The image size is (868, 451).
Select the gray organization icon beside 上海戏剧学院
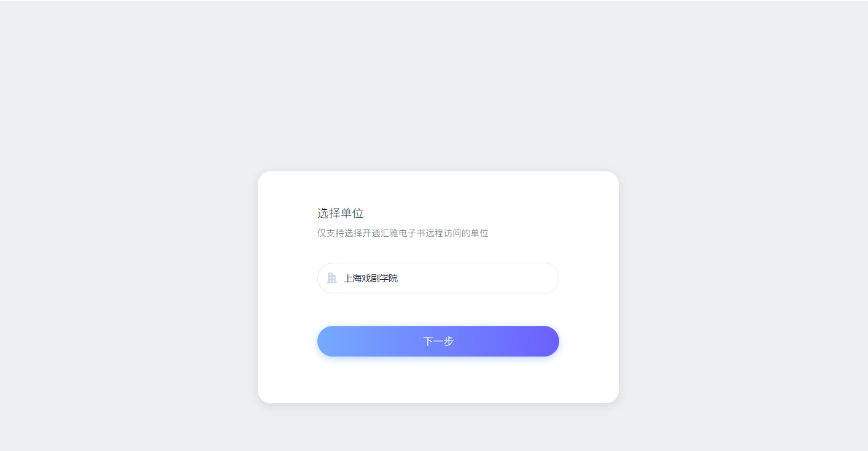point(332,278)
